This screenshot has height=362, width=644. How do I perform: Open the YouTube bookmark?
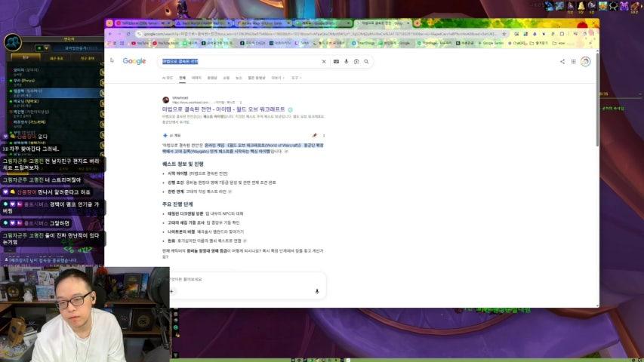click(x=140, y=43)
